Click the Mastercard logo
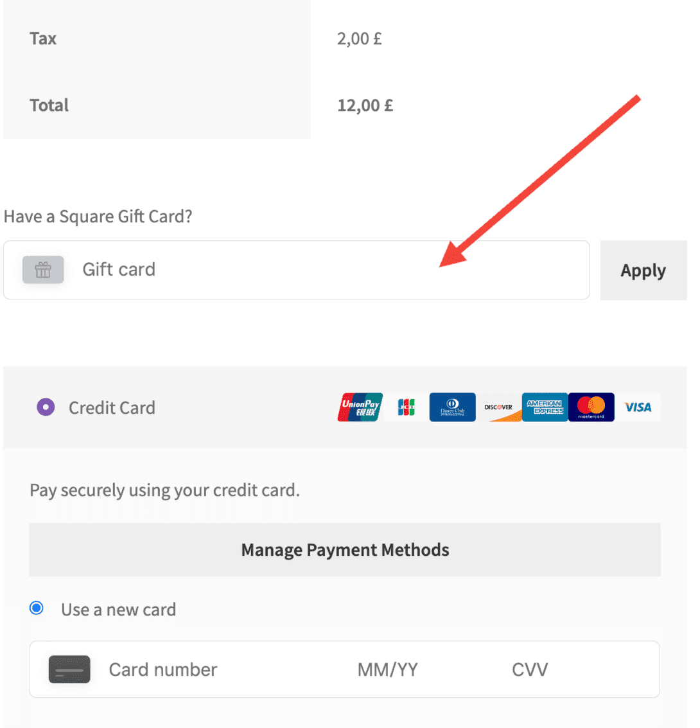This screenshot has height=728, width=700. pos(591,407)
